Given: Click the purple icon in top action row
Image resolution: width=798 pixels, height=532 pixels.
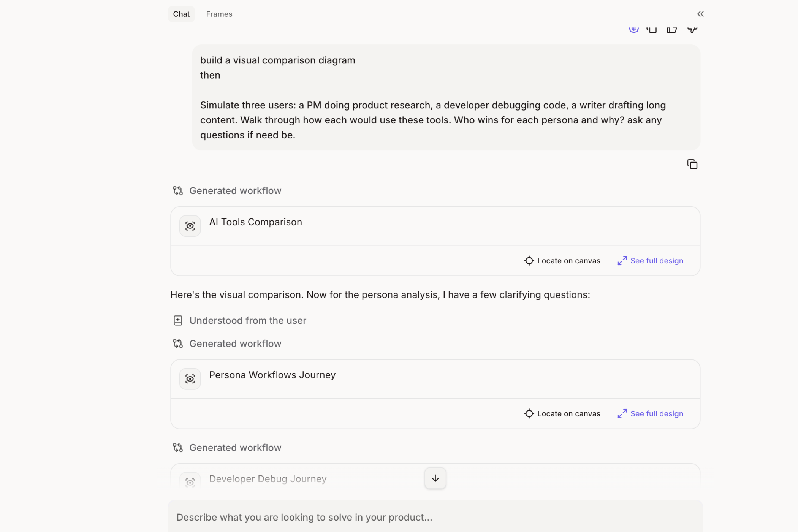Looking at the screenshot, I should tap(633, 30).
